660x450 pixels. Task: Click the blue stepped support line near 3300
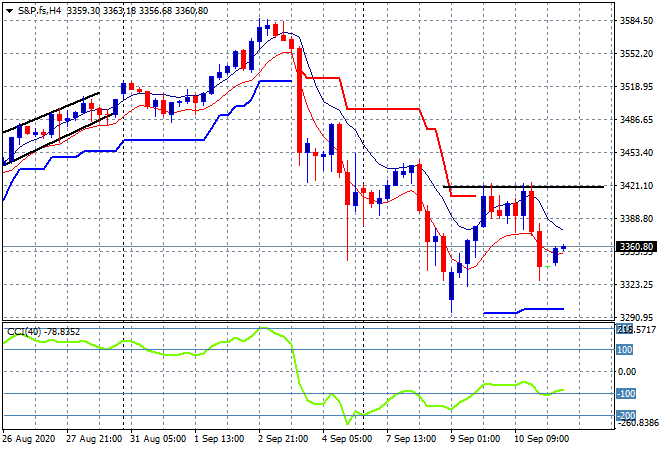click(524, 311)
